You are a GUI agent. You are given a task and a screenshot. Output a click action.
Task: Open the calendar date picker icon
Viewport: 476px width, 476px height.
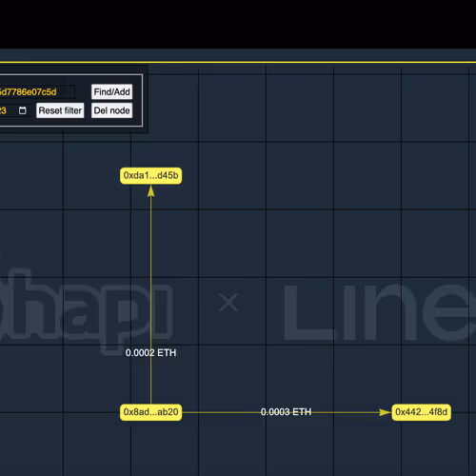[x=23, y=110]
